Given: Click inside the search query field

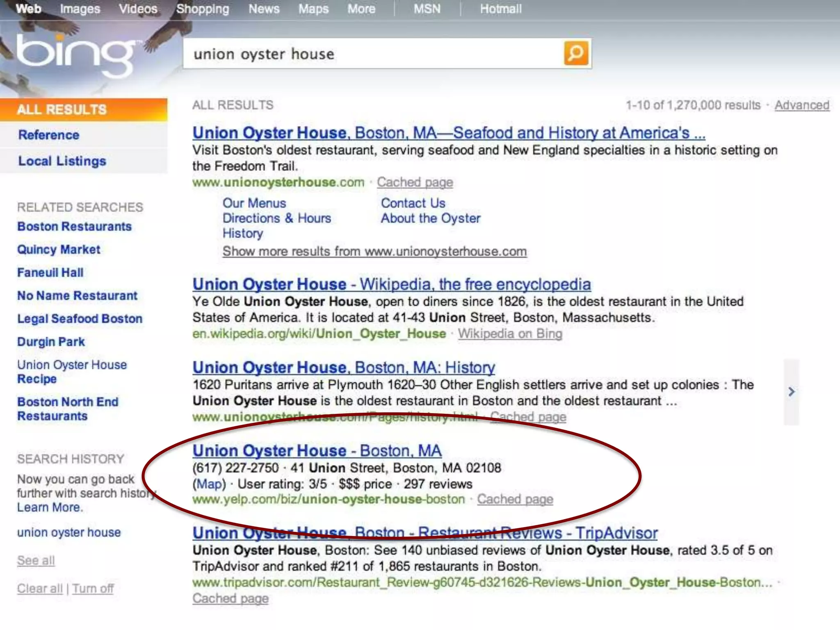Looking at the screenshot, I should (x=369, y=54).
